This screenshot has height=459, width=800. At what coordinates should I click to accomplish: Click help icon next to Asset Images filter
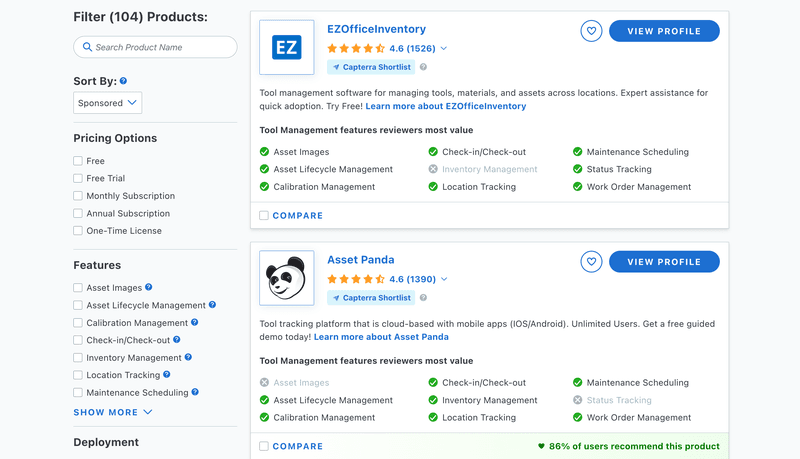pyautogui.click(x=148, y=287)
